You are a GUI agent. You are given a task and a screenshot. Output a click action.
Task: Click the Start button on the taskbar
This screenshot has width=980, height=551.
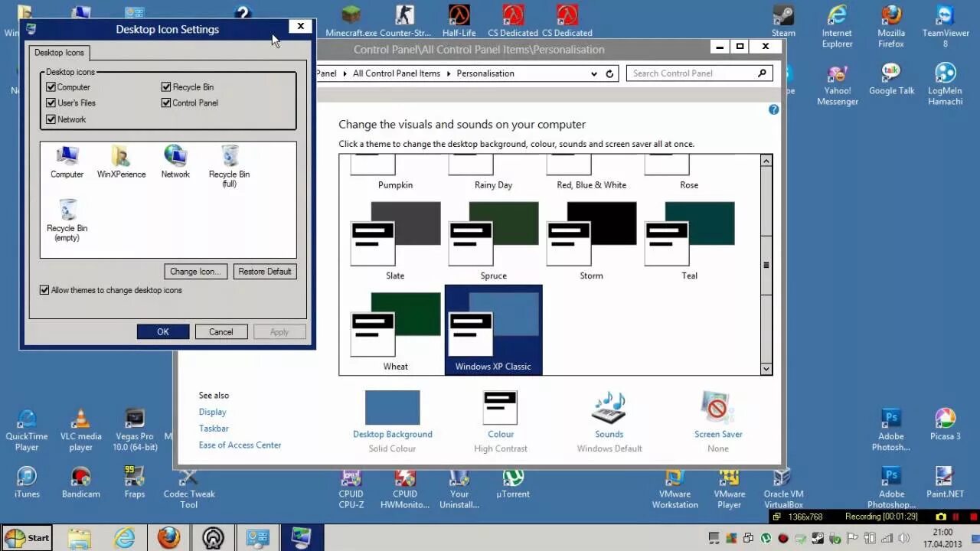[x=27, y=538]
